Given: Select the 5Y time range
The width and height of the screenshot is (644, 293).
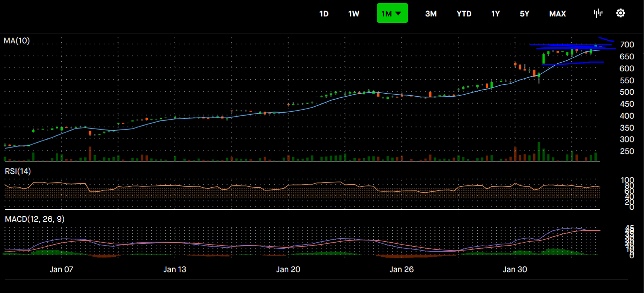Looking at the screenshot, I should pos(525,14).
